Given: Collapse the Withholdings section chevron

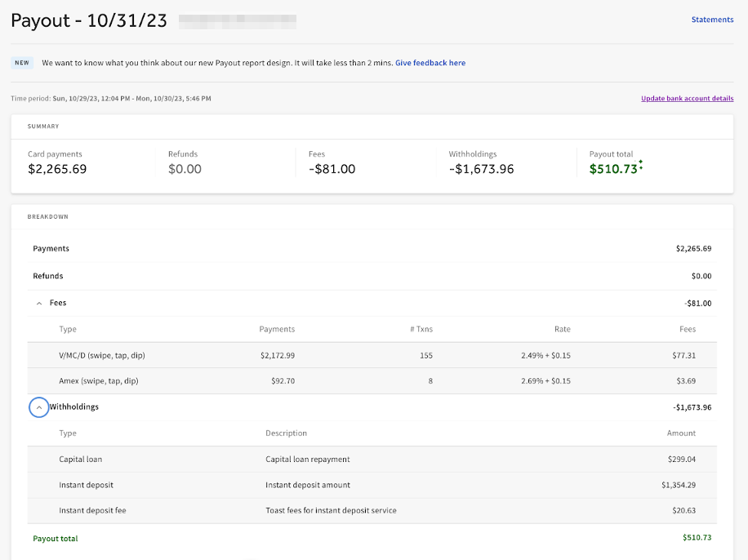Looking at the screenshot, I should click(x=38, y=407).
